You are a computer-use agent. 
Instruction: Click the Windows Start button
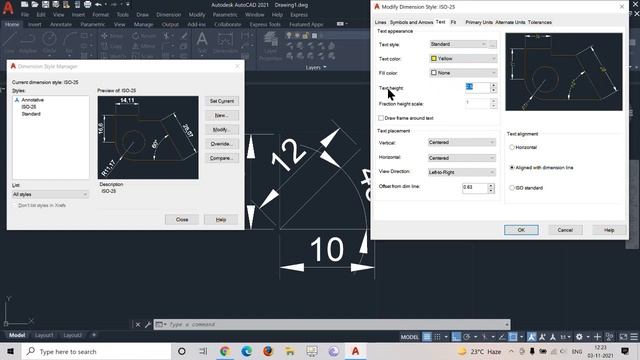pos(10,351)
